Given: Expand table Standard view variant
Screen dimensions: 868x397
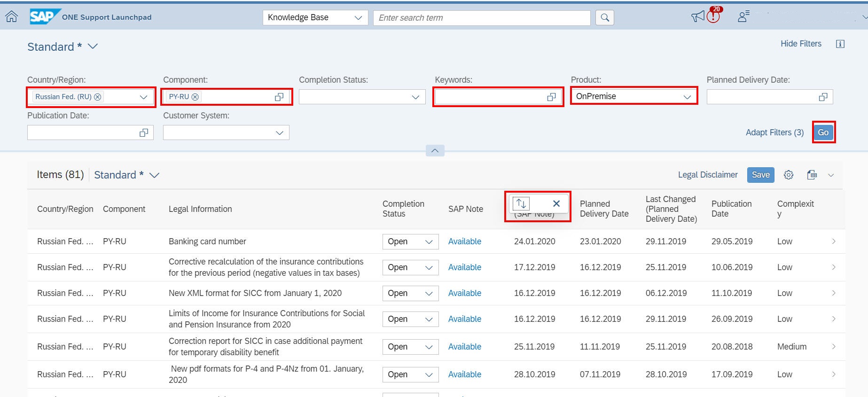Looking at the screenshot, I should (x=154, y=175).
